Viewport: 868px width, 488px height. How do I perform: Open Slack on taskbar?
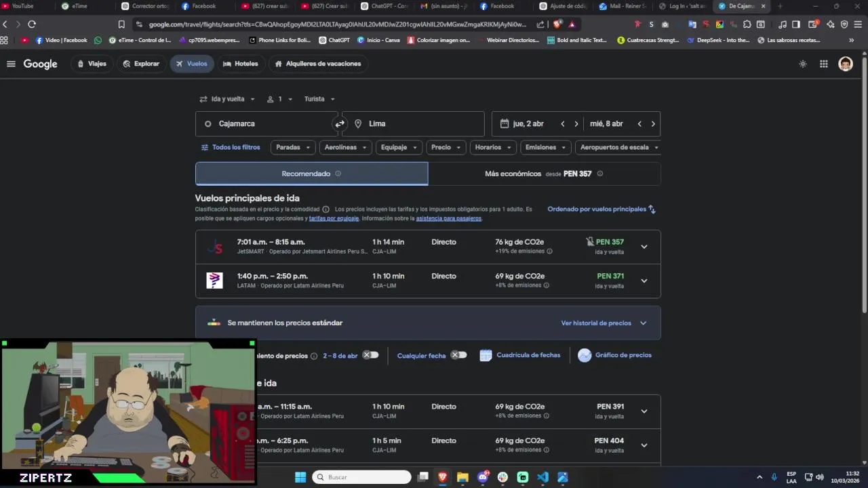pos(502,477)
